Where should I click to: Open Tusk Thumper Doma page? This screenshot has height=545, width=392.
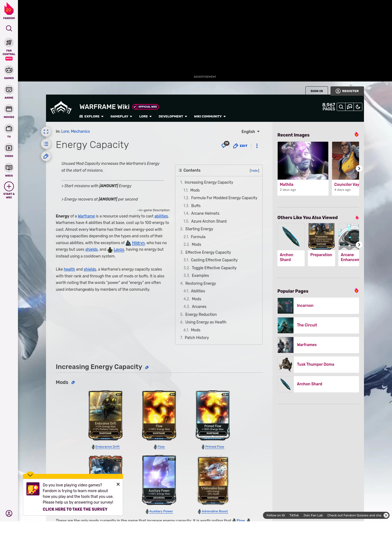coord(318,365)
